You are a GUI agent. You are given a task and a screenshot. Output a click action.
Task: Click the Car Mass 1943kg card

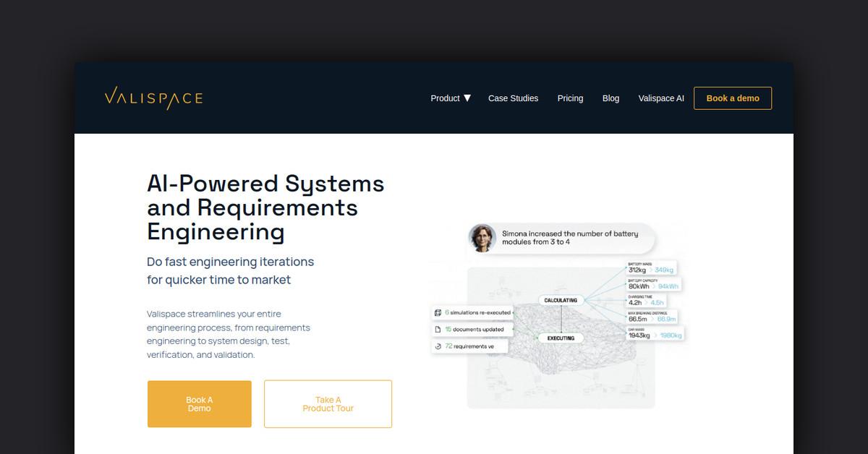point(654,334)
